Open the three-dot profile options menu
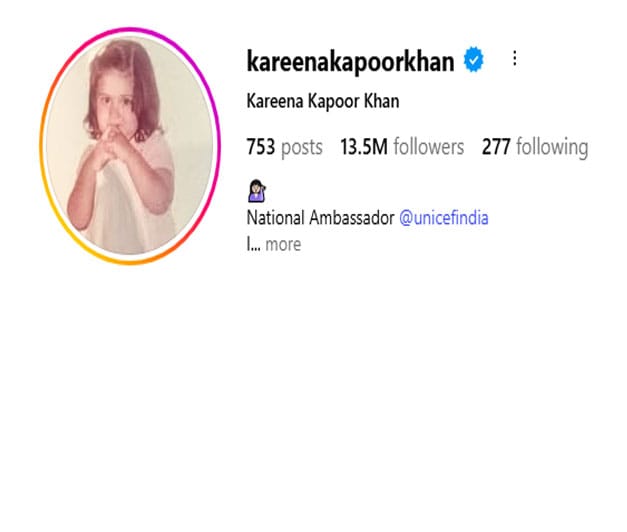The width and height of the screenshot is (627, 532). tap(515, 58)
